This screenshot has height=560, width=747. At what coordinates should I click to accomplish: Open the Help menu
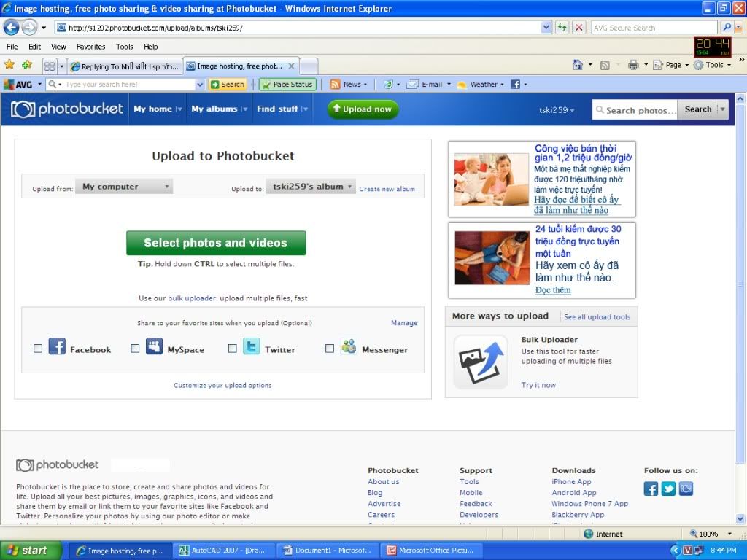tap(150, 47)
